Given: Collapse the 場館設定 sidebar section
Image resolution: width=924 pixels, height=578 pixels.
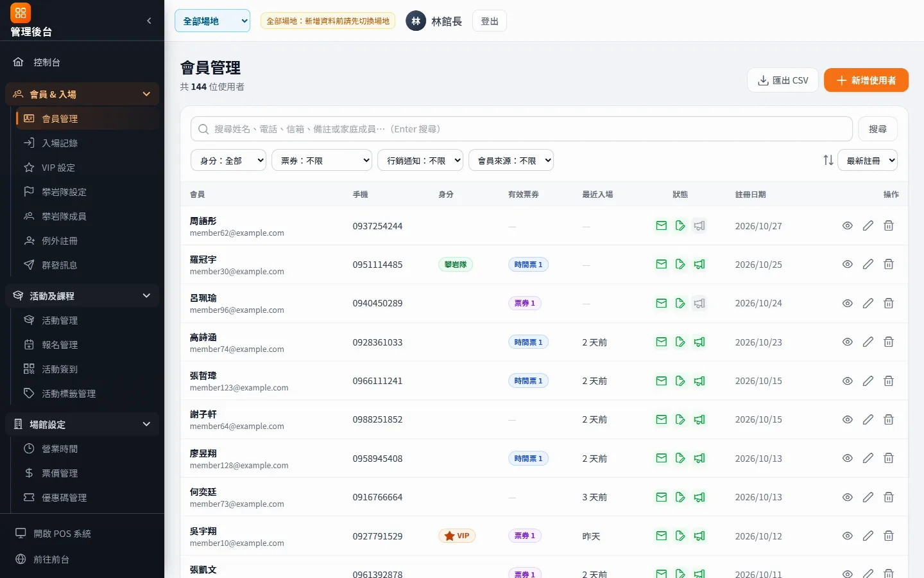Looking at the screenshot, I should click(82, 425).
